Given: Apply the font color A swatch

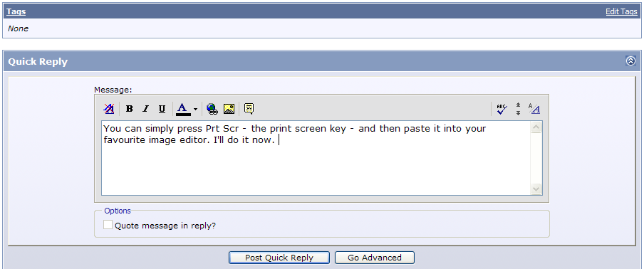Looking at the screenshot, I should [183, 109].
